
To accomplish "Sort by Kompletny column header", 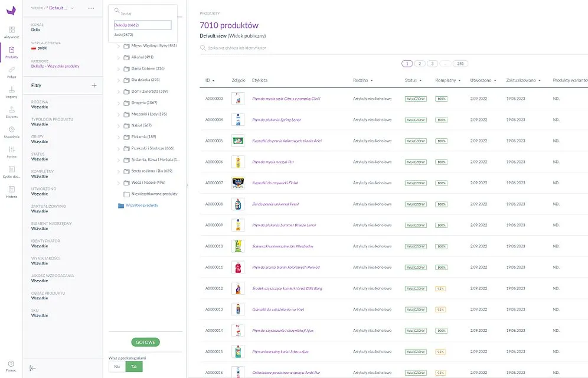I will pyautogui.click(x=447, y=80).
